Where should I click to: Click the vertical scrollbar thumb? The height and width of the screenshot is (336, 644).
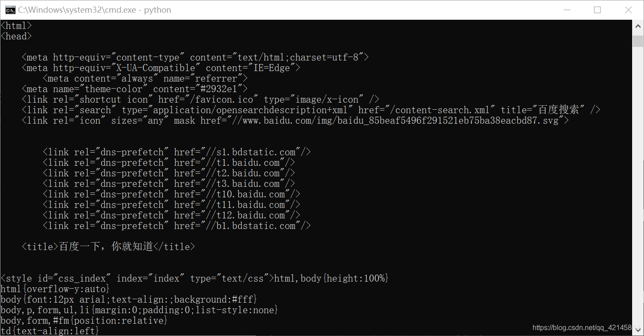click(638, 41)
